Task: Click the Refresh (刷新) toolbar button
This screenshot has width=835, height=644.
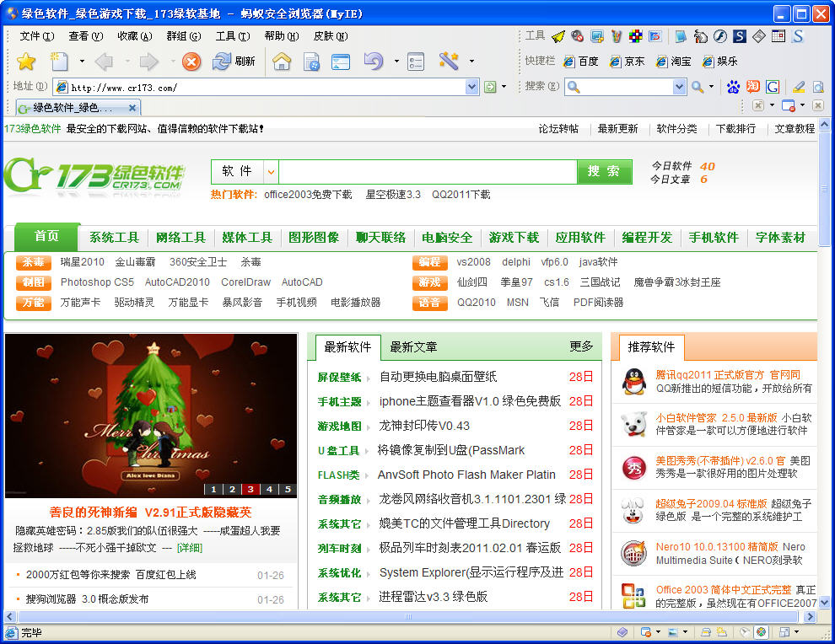Action: click(x=234, y=62)
